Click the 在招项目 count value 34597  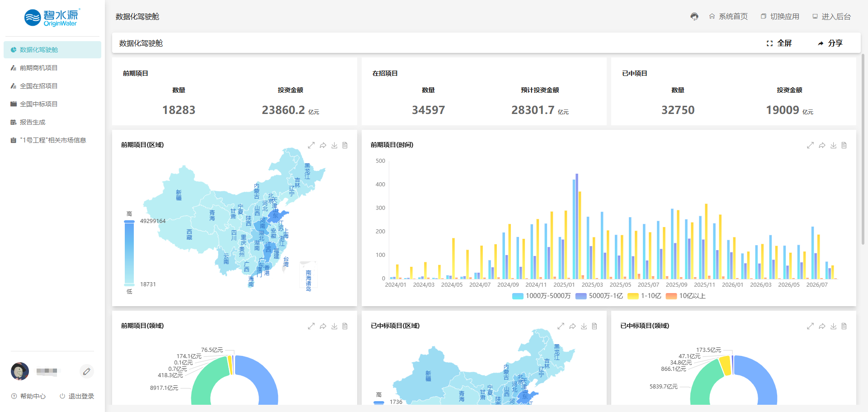pyautogui.click(x=428, y=110)
